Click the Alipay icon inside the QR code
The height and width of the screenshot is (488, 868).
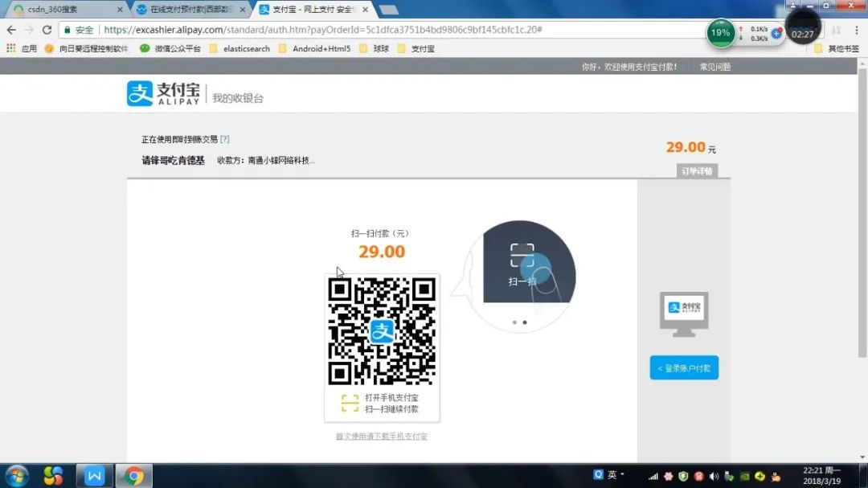pos(382,331)
